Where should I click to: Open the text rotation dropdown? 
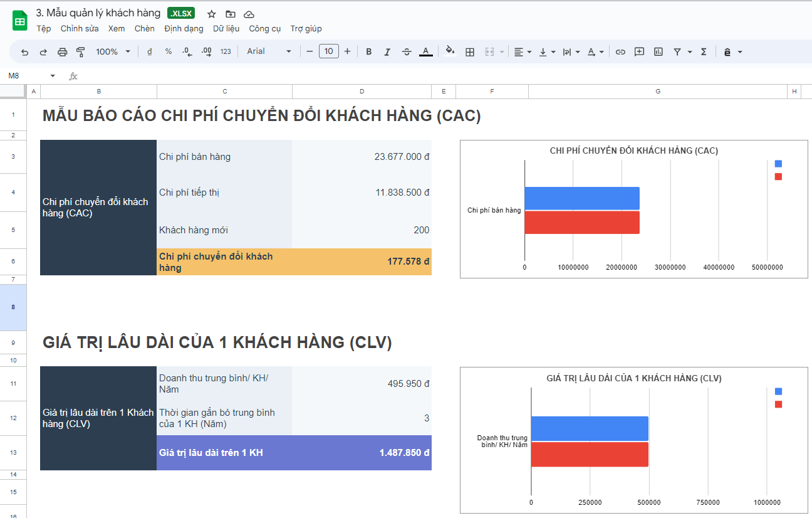tap(595, 51)
